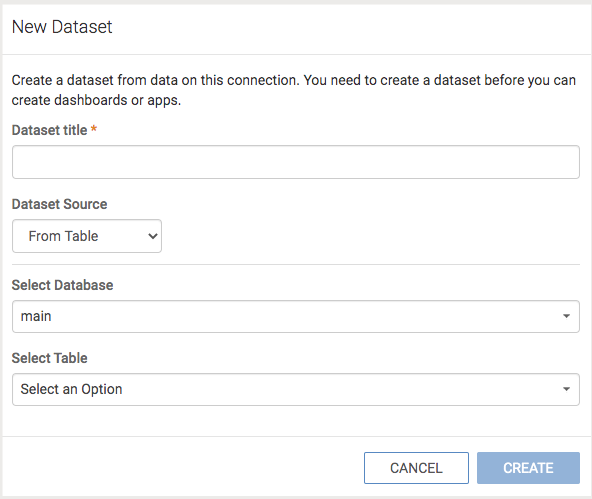
Task: Open the Select Table dropdown
Action: click(296, 390)
